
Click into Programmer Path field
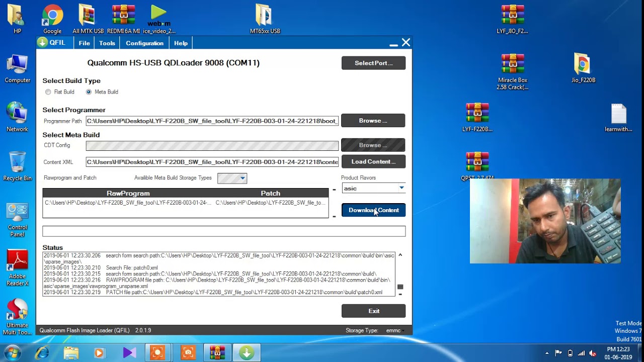[212, 121]
